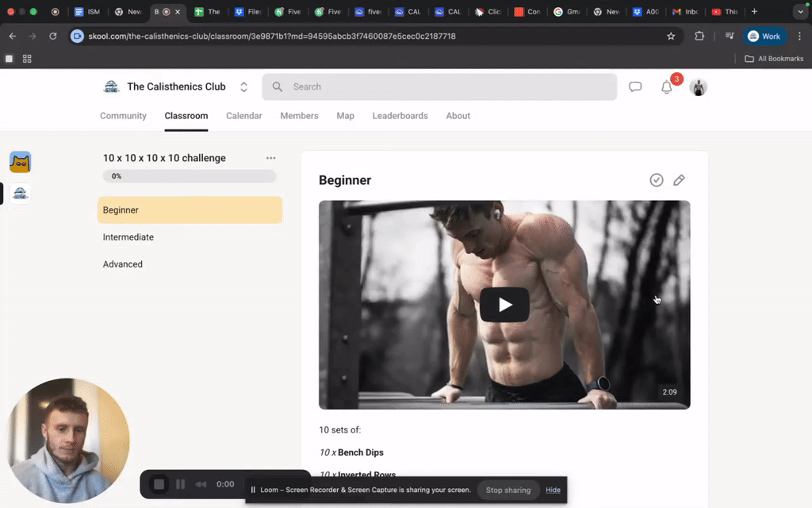Close the current Skool tab
The width and height of the screenshot is (812, 508).
coord(178,11)
